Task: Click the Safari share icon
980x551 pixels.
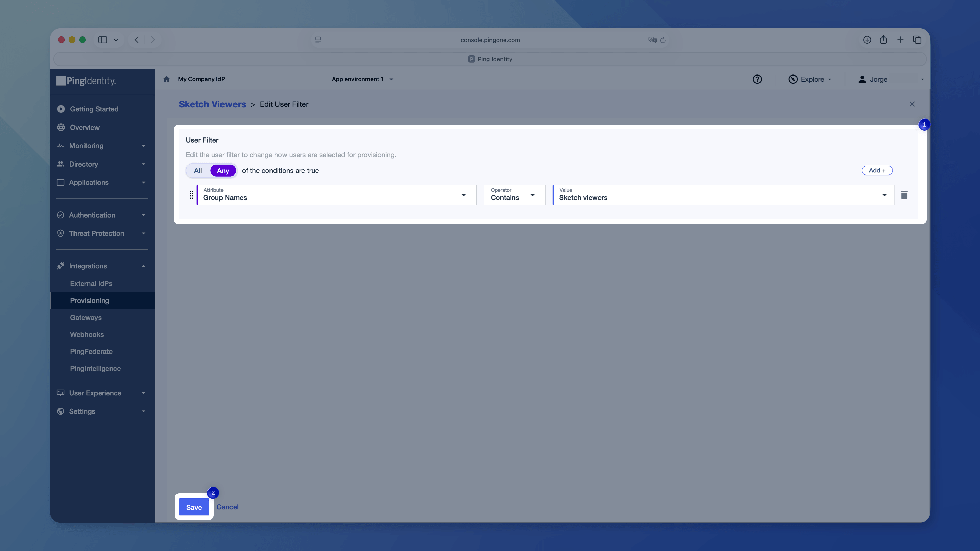Action: (x=883, y=40)
